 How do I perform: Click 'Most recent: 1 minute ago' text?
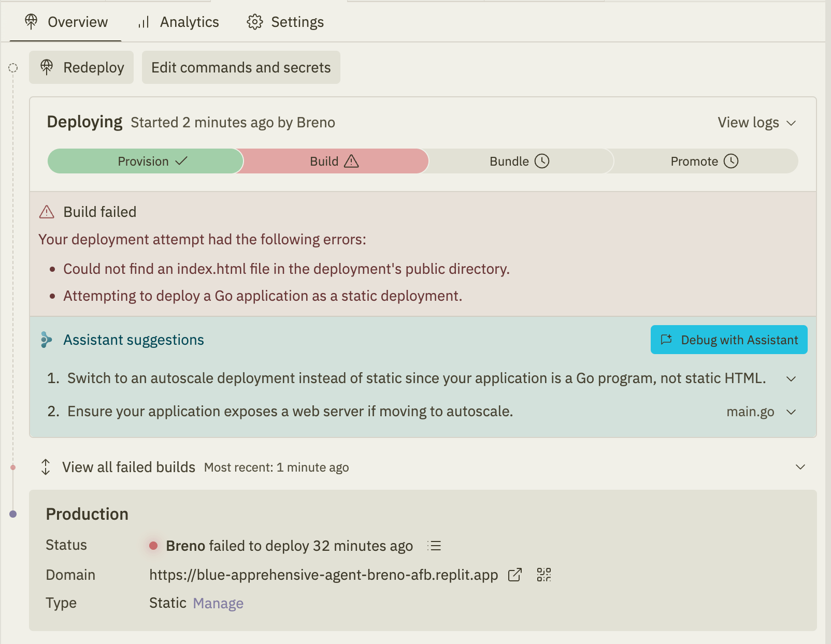[277, 467]
